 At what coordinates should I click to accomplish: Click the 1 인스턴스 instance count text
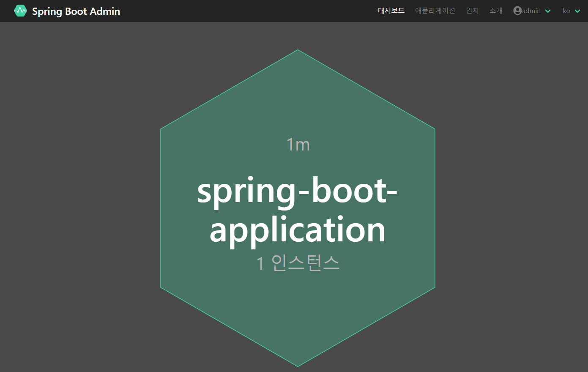coord(298,263)
